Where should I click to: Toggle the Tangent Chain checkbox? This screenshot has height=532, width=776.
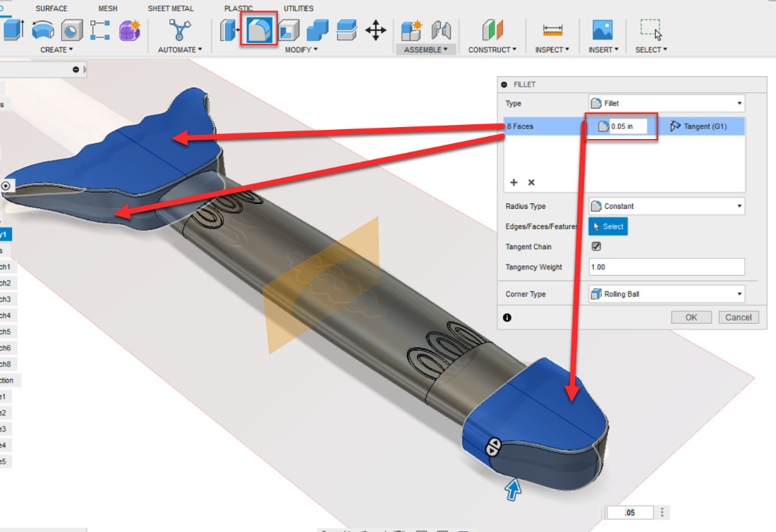[x=596, y=246]
